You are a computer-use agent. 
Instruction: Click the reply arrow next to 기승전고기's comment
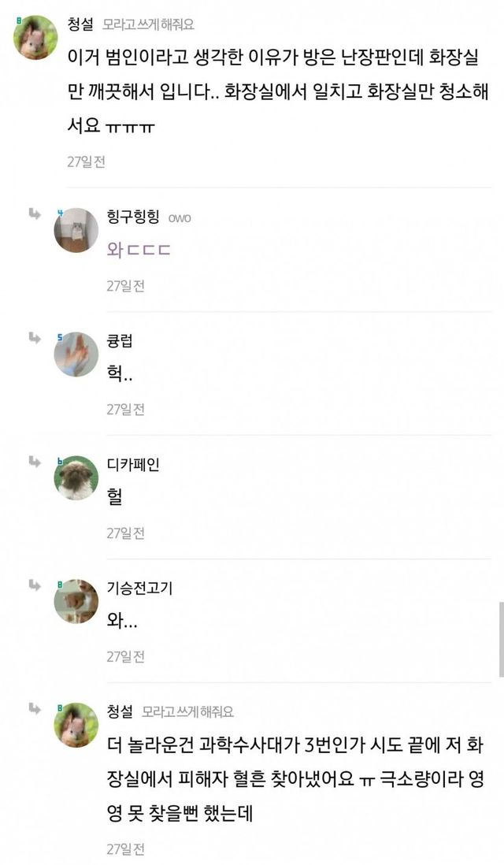[x=35, y=585]
